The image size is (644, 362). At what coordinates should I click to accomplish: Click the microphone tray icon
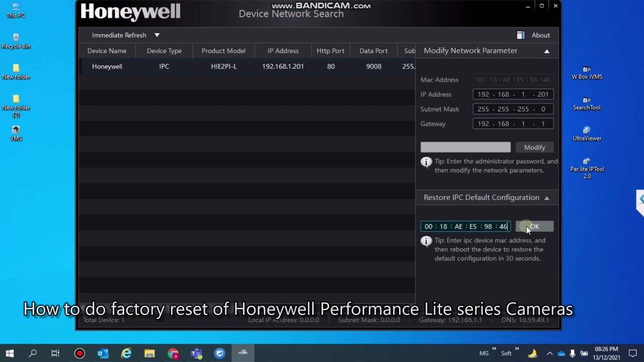573,353
